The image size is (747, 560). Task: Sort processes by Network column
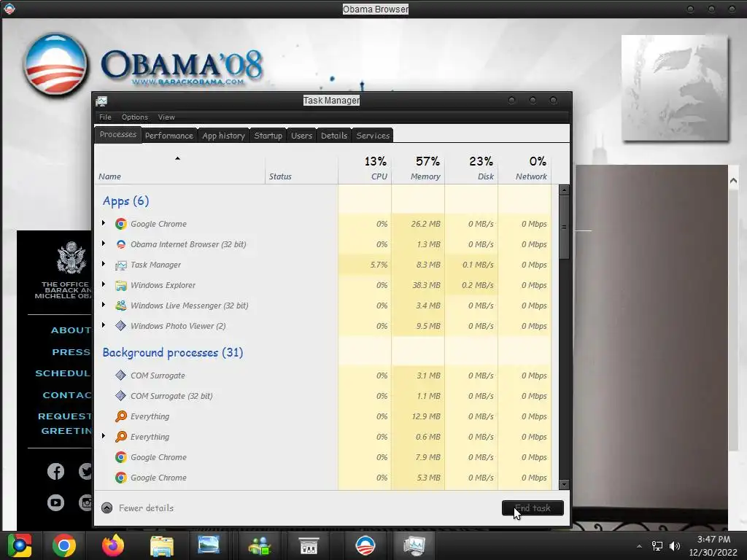(x=525, y=168)
